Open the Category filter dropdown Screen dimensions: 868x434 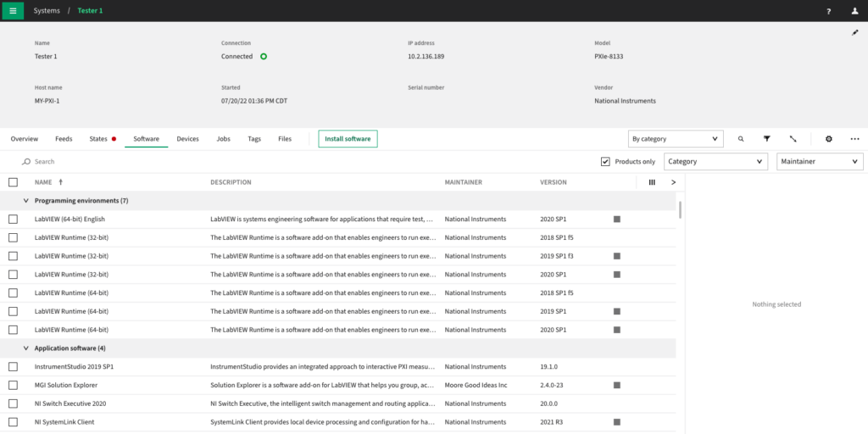715,162
